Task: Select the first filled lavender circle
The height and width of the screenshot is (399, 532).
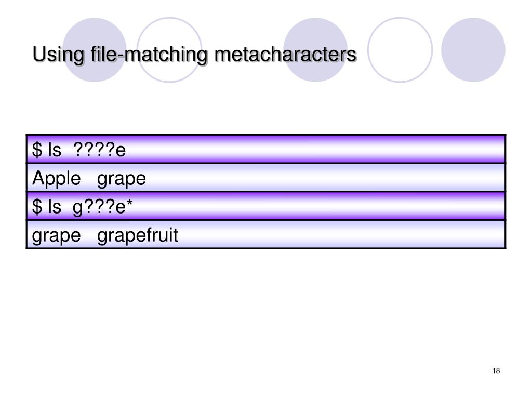Action: click(95, 50)
